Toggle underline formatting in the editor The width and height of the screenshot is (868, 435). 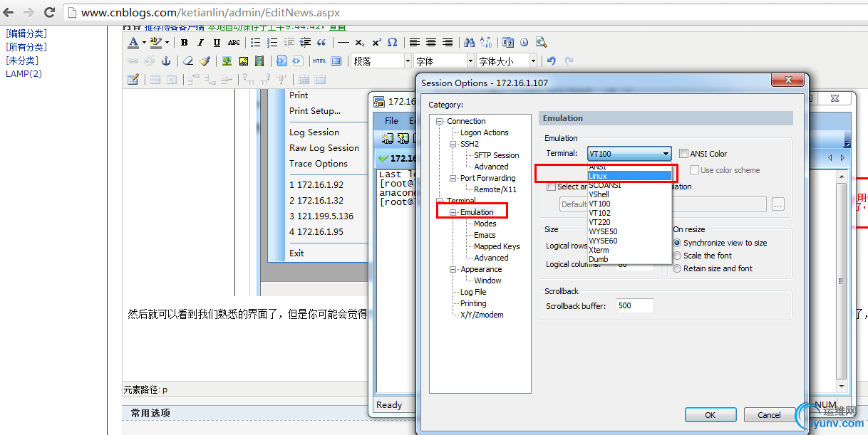pos(217,43)
